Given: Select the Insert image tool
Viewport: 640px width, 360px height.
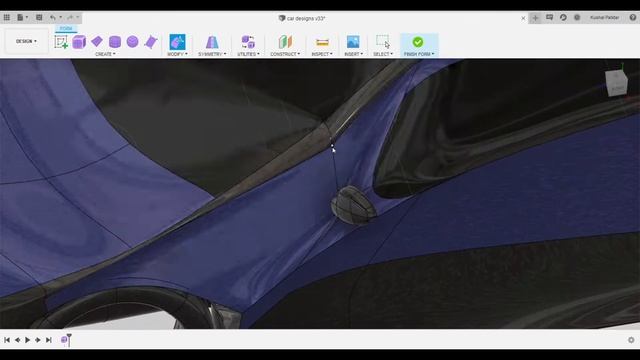Looking at the screenshot, I should coord(353,42).
